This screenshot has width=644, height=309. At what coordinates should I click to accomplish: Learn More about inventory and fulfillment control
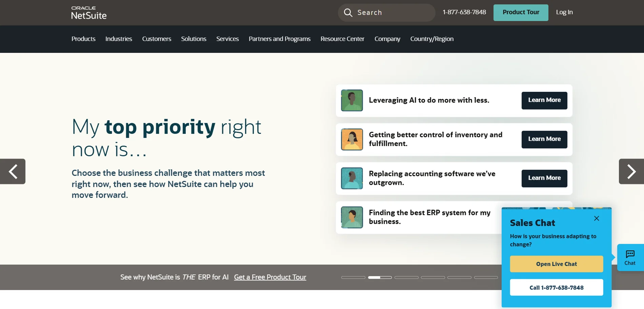544,139
